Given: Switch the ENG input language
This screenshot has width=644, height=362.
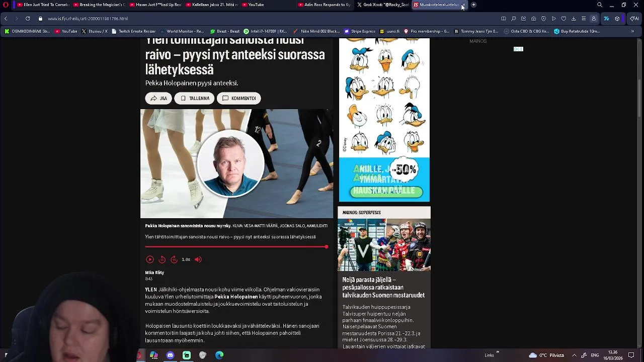Looking at the screenshot, I should coord(595,355).
